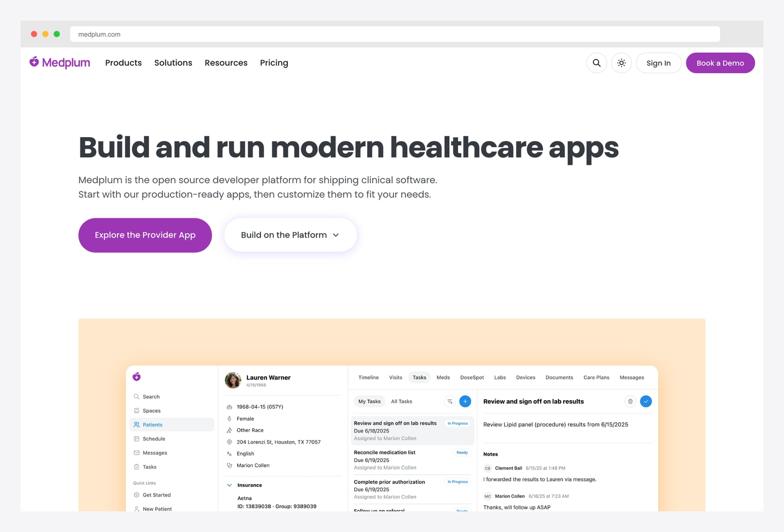The width and height of the screenshot is (784, 532).
Task: Open Spaces icon in the app sidebar
Action: click(137, 411)
